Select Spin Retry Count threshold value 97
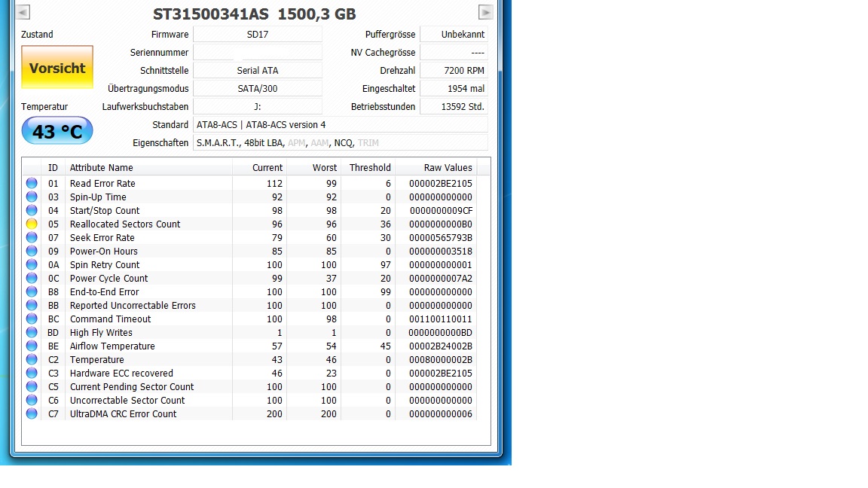This screenshot has width=868, height=488. pos(385,264)
